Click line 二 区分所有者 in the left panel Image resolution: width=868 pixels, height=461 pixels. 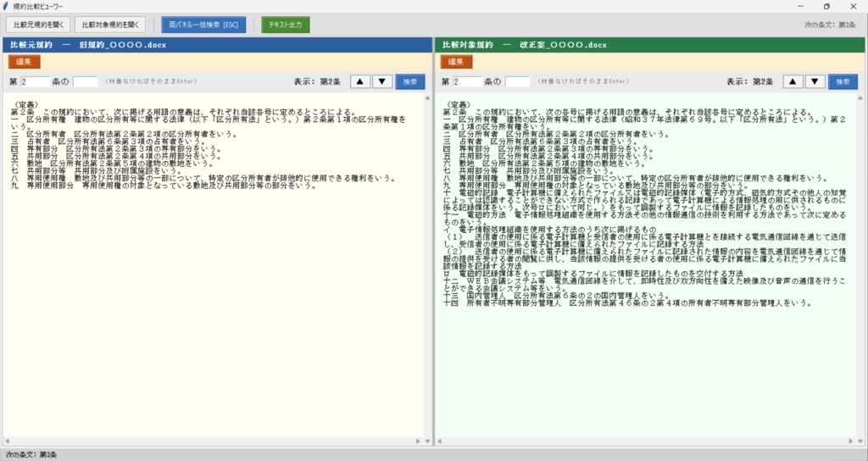[124, 134]
